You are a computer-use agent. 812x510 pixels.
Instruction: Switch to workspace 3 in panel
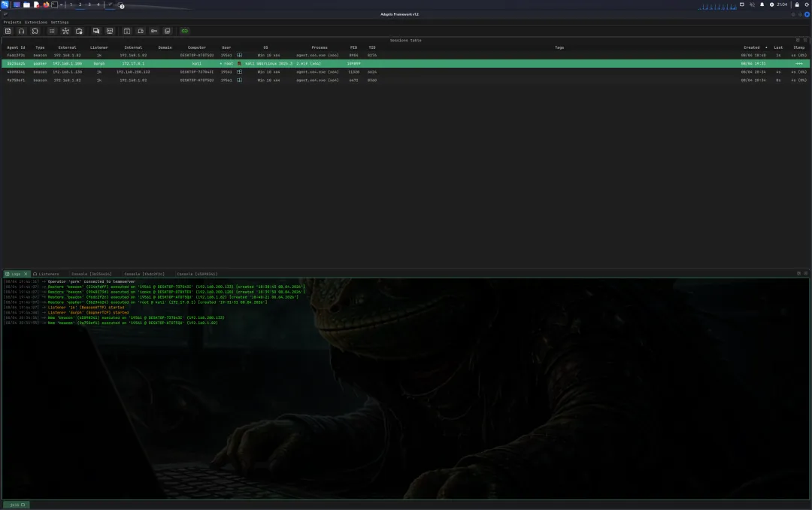[x=89, y=5]
